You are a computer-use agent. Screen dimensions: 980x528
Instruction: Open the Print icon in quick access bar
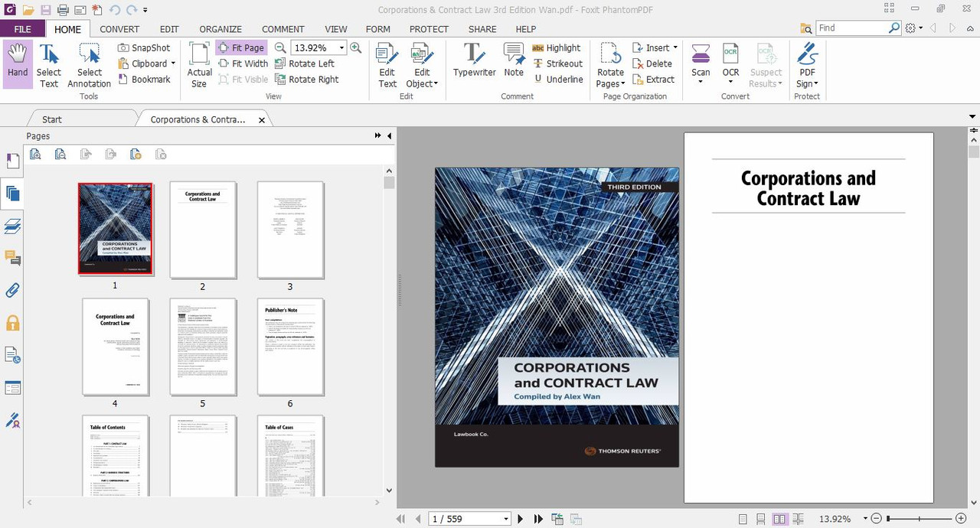tap(63, 10)
